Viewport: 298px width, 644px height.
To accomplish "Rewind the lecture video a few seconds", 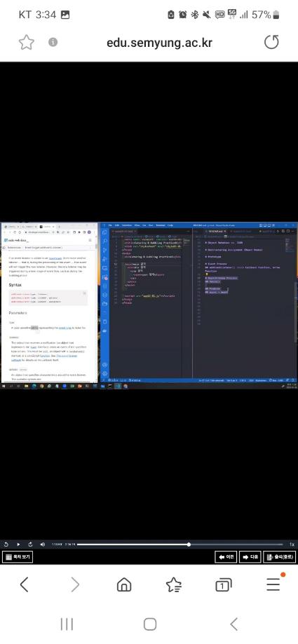I will point(6,544).
